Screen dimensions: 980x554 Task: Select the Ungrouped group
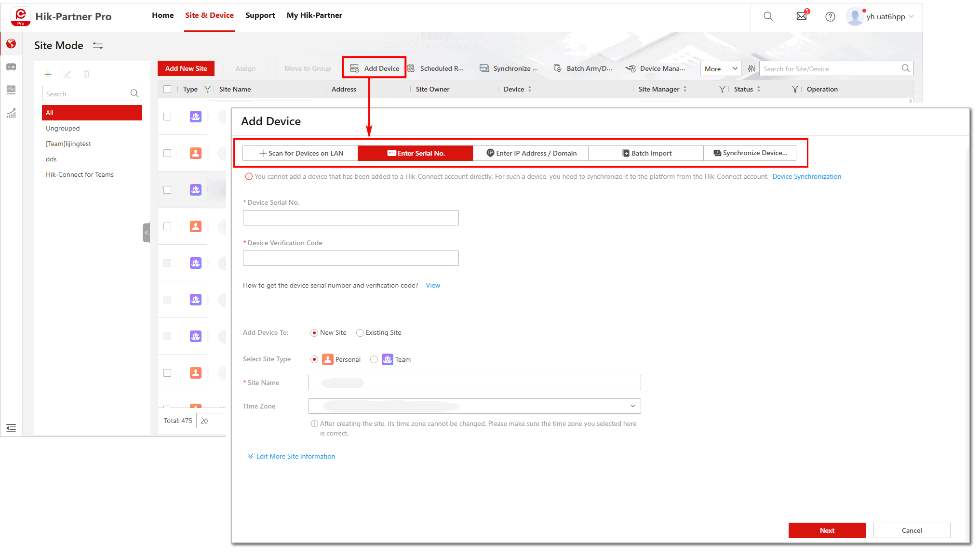(x=92, y=128)
